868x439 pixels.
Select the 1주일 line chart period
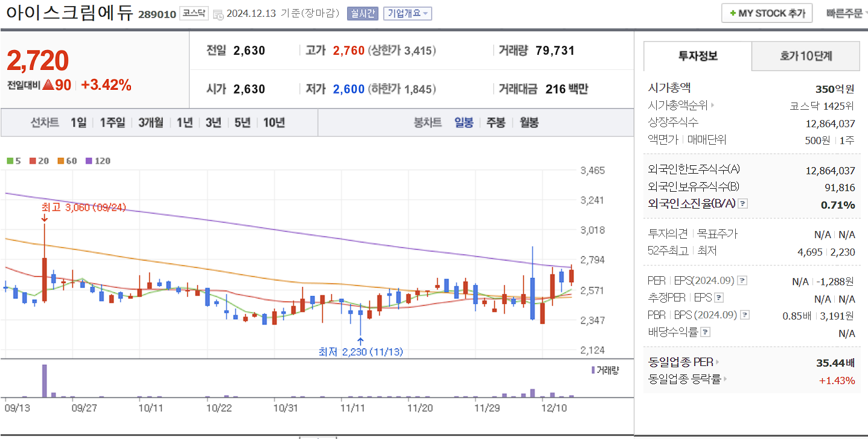[113, 123]
